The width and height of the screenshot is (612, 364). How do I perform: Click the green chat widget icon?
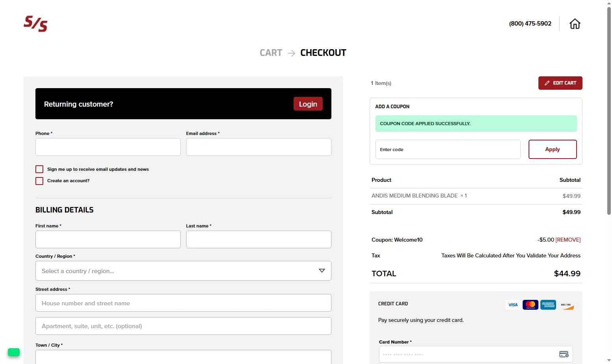(14, 352)
